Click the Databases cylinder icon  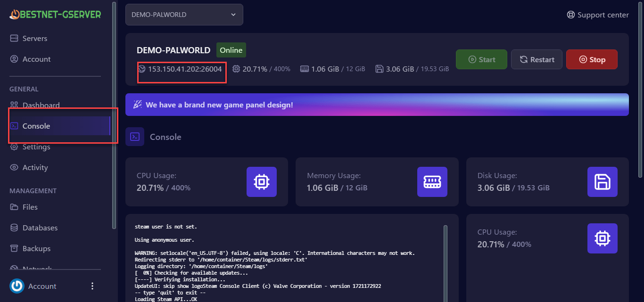pyautogui.click(x=14, y=228)
